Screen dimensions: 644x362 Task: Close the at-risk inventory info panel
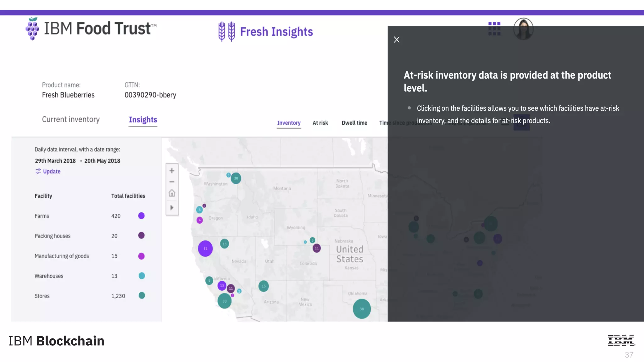397,40
